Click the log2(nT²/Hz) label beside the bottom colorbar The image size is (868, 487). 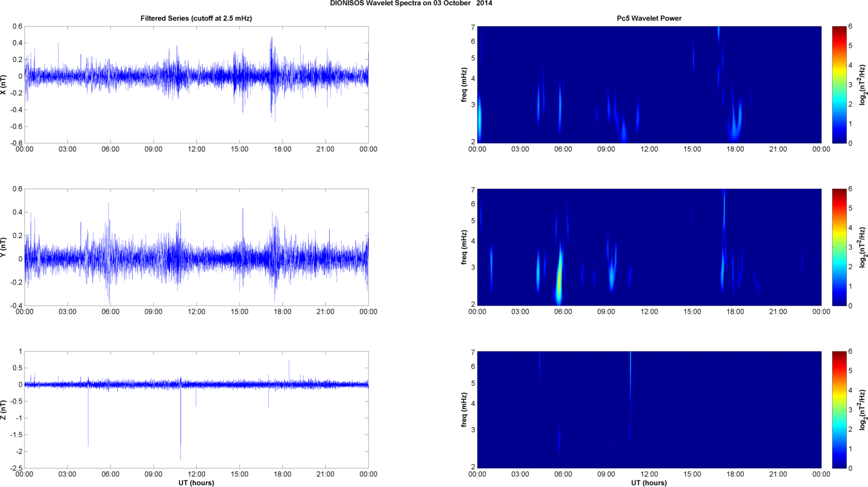pos(863,409)
